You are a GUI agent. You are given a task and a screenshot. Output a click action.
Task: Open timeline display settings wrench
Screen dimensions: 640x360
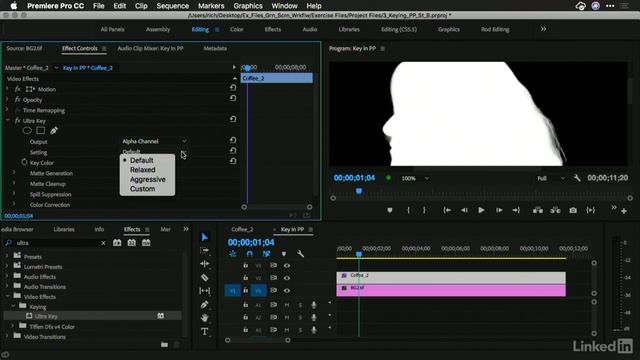[300, 254]
